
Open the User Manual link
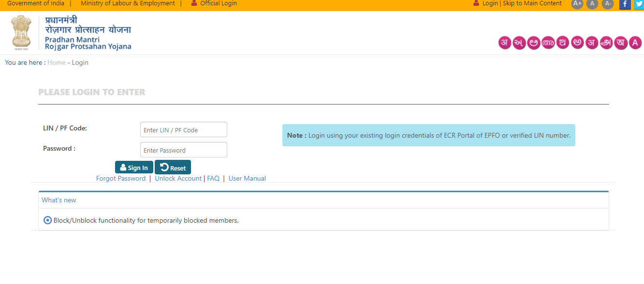[247, 178]
